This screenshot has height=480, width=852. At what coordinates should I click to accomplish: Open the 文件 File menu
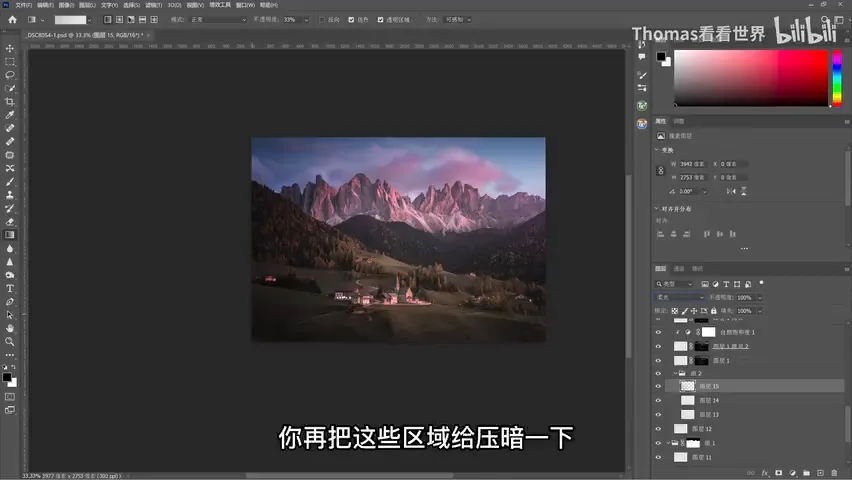point(23,5)
